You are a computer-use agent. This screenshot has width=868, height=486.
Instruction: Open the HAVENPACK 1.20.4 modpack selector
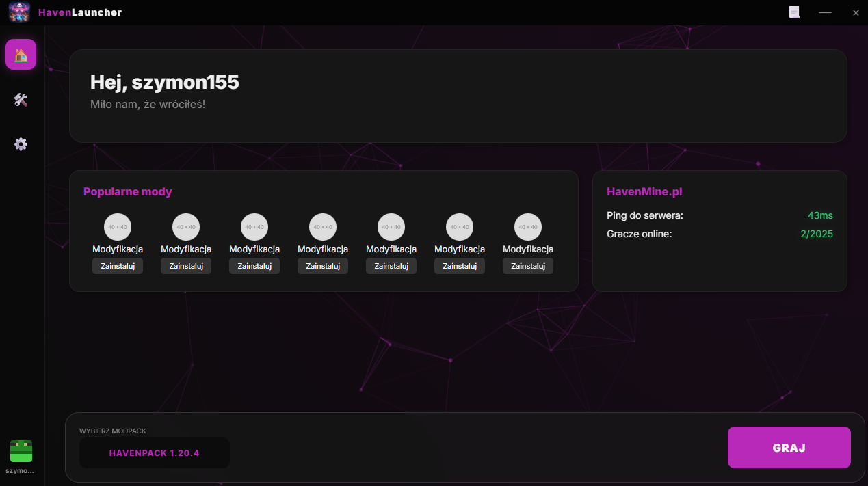point(154,453)
